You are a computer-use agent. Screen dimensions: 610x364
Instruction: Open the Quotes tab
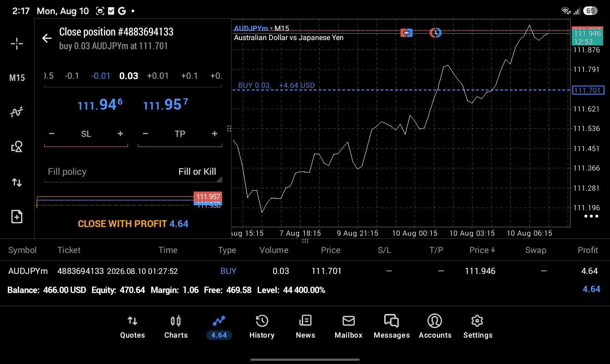[132, 327]
